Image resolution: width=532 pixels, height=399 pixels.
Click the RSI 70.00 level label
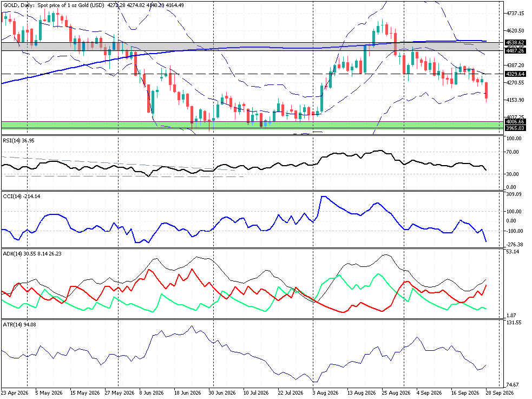[x=513, y=152]
